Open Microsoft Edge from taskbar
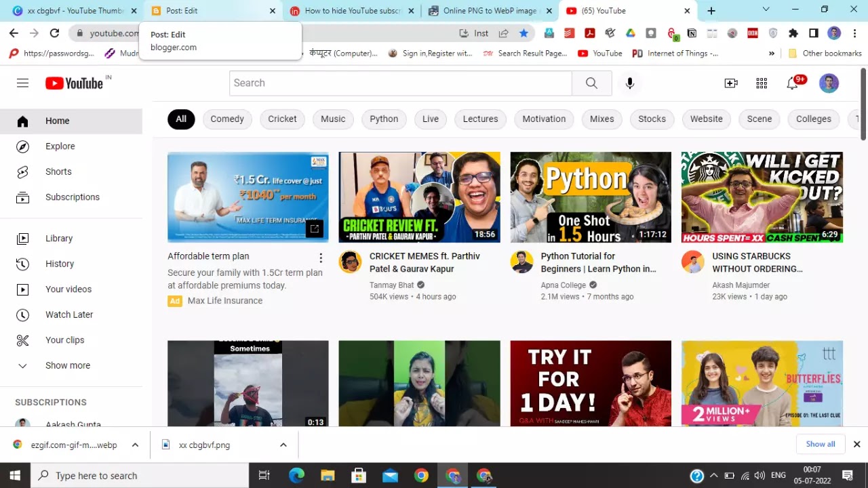 tap(296, 475)
